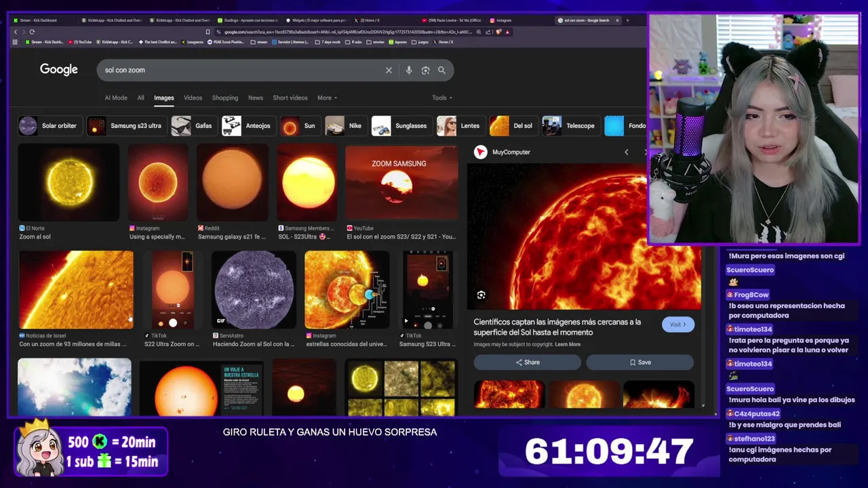Open the Reddit Samsung galaxy s21 thumbnail
Screen dimensions: 868x488
click(233, 183)
